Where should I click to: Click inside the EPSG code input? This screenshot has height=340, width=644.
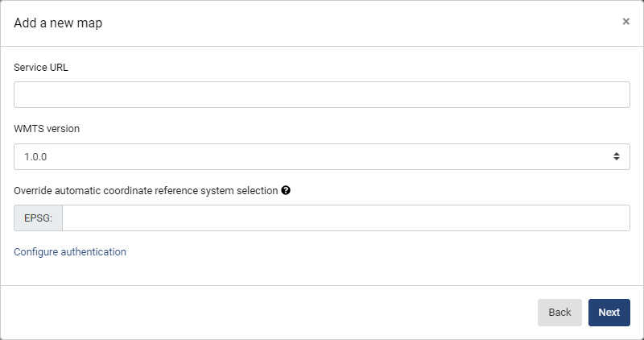pos(346,218)
